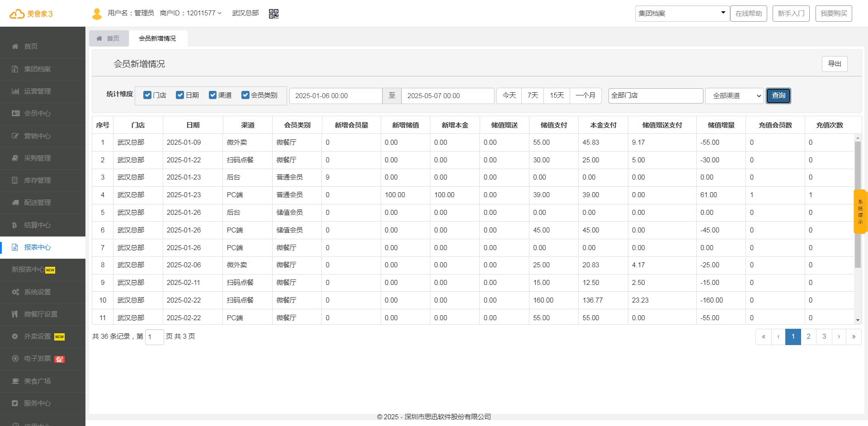Click the page number input box
868x426 pixels.
click(155, 337)
